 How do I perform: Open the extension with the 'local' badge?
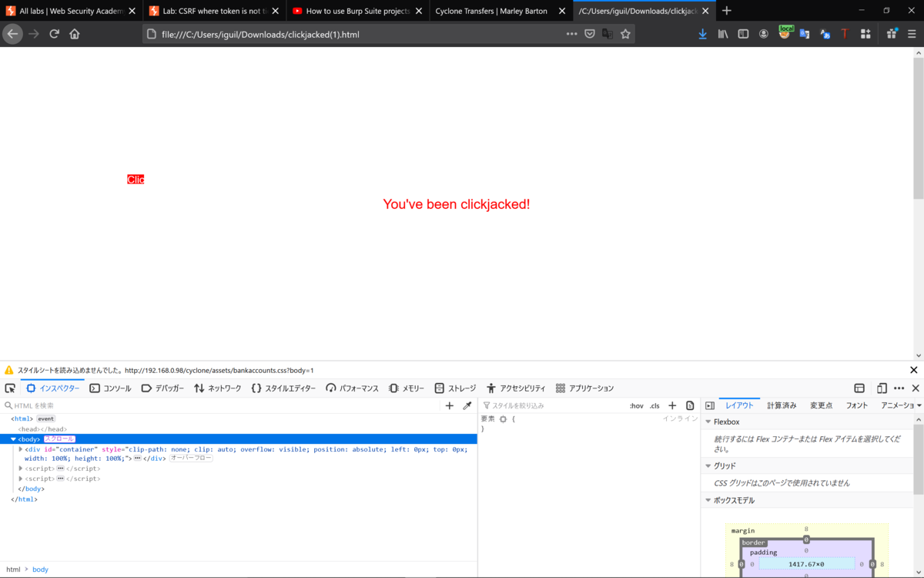[x=785, y=32]
